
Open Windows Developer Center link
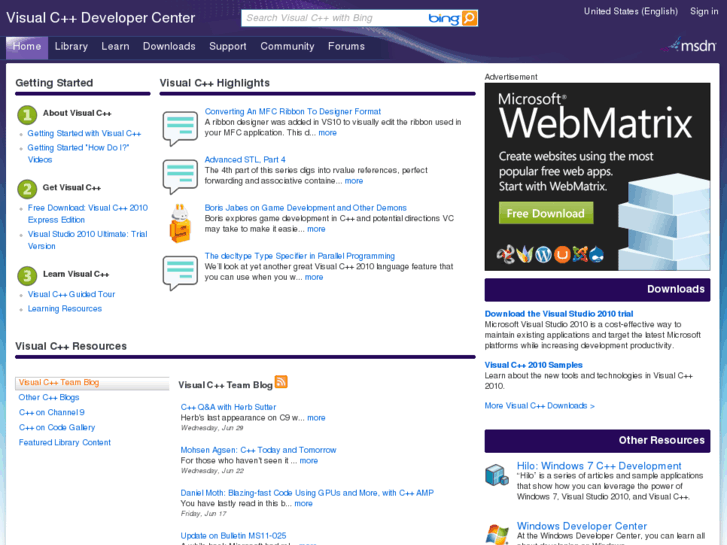(581, 526)
